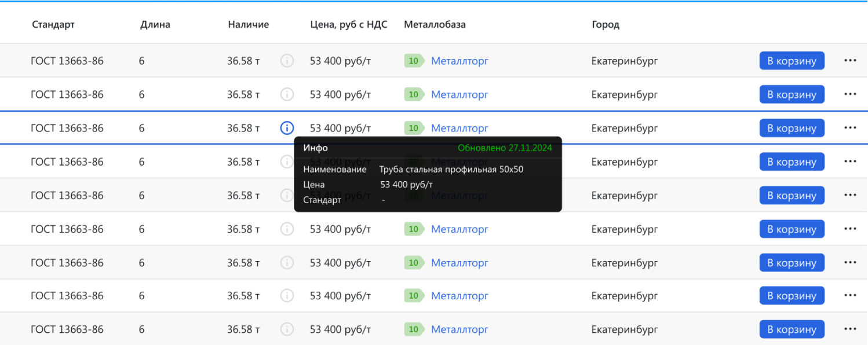
Task: Open "Металлторг" link in the first row
Action: point(459,61)
